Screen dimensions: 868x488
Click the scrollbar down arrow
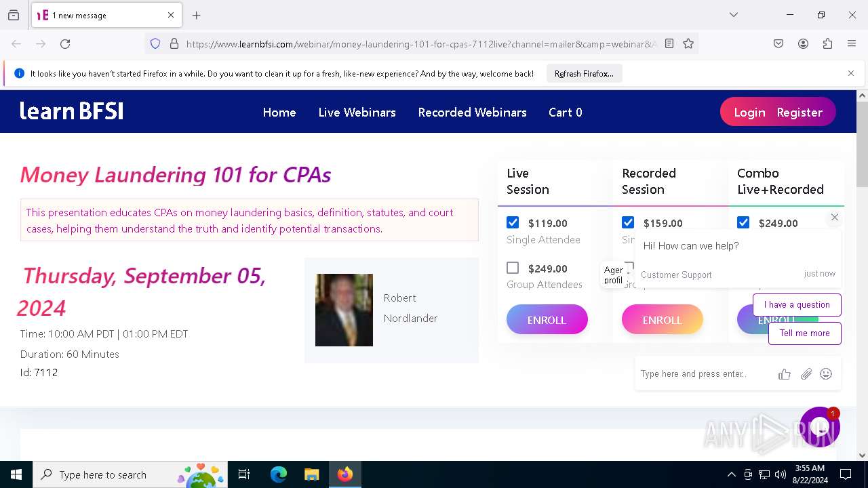862,455
